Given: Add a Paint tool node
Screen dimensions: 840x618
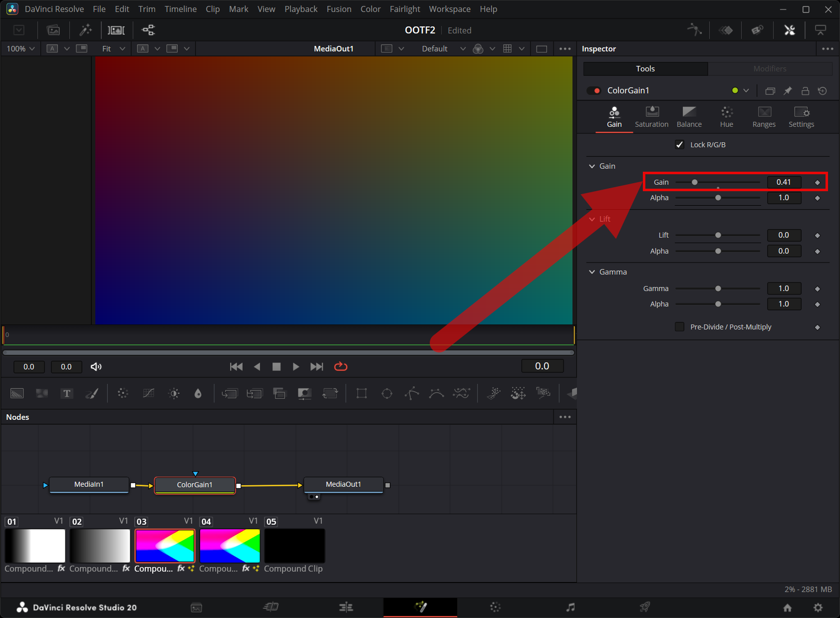Looking at the screenshot, I should point(92,393).
